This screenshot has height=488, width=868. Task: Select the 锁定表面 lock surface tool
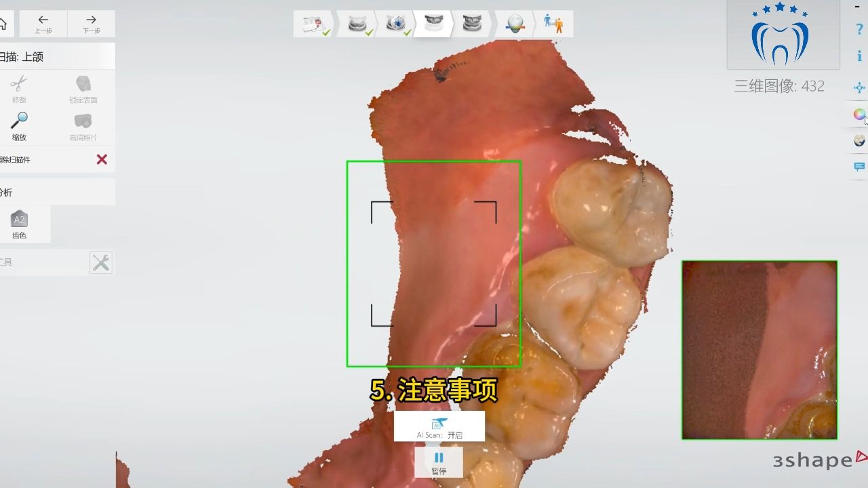(83, 89)
